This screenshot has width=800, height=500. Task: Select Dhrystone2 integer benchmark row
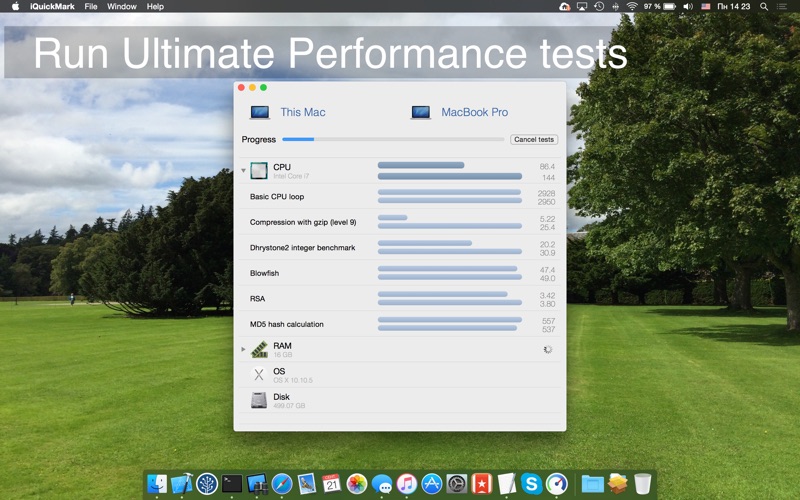point(399,247)
